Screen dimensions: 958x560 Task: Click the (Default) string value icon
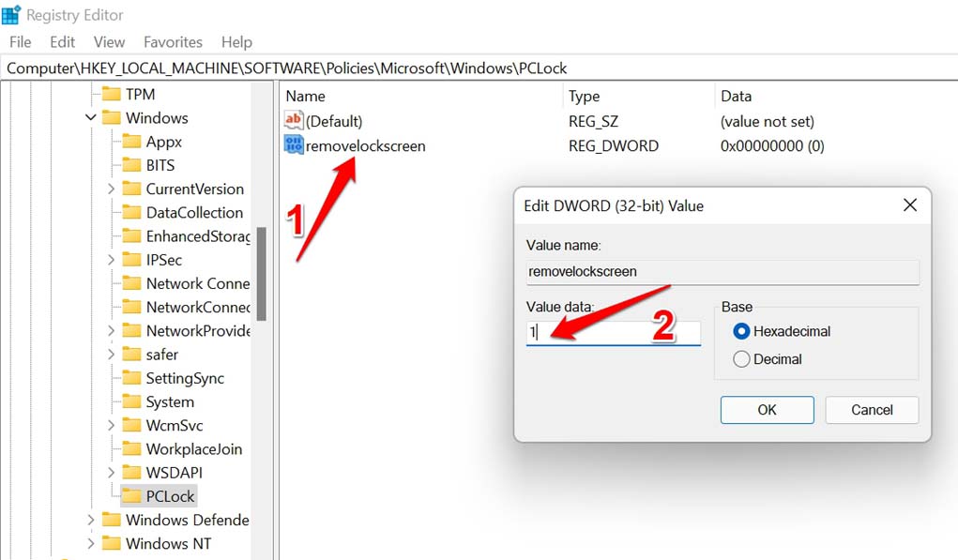pos(294,120)
